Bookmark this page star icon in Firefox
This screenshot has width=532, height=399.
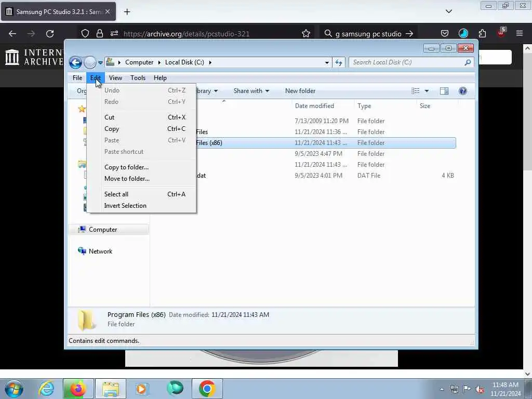pyautogui.click(x=305, y=34)
